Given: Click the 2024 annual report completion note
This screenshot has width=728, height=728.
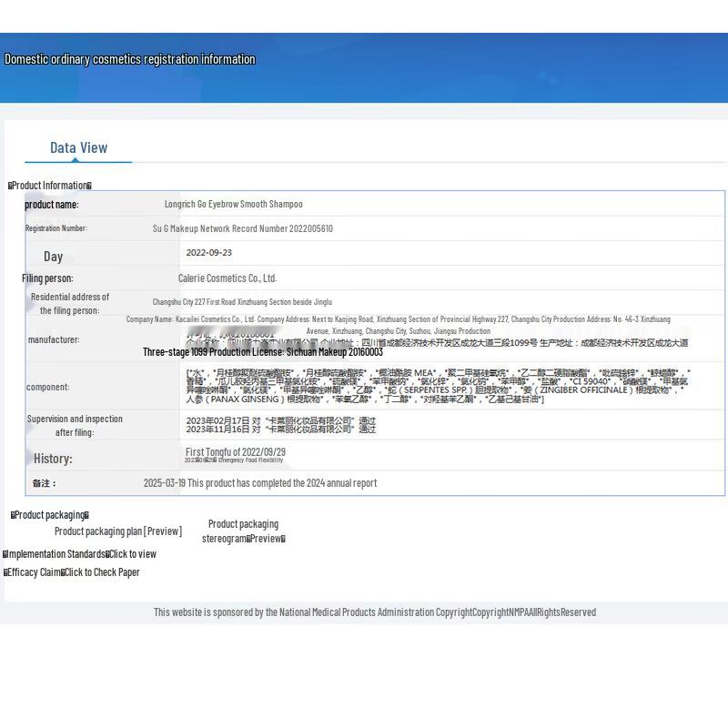Looking at the screenshot, I should pos(259,483).
